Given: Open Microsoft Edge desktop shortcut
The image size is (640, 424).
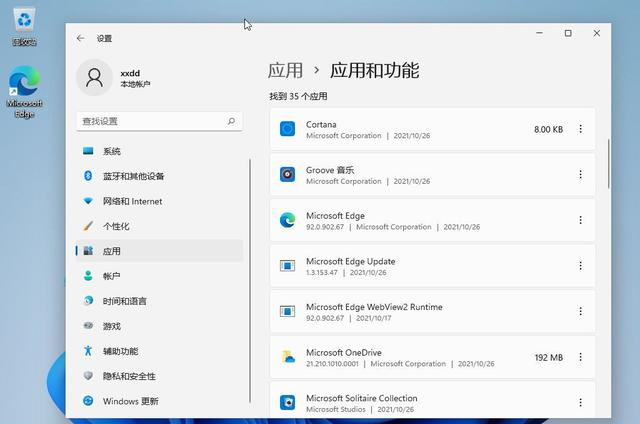Looking at the screenshot, I should click(24, 92).
